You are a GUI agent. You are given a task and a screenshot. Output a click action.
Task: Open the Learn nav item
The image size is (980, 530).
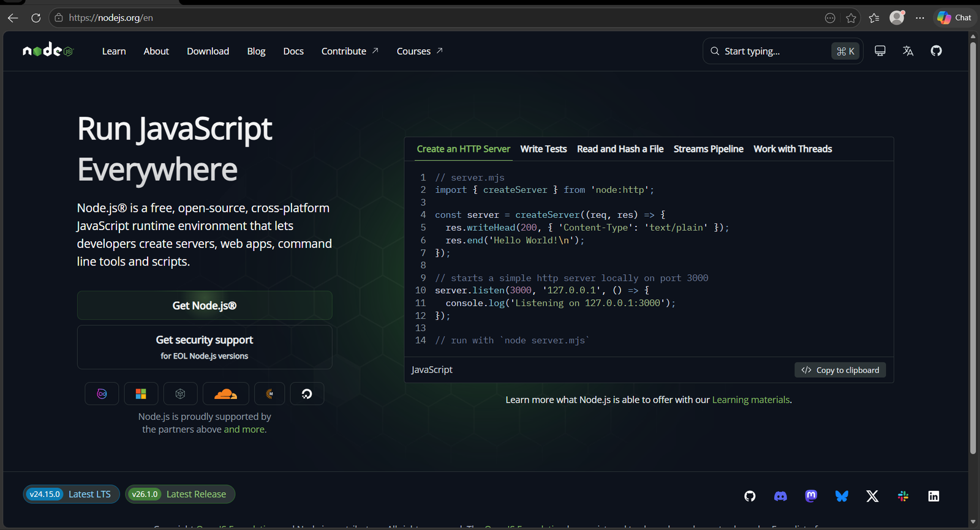click(114, 51)
